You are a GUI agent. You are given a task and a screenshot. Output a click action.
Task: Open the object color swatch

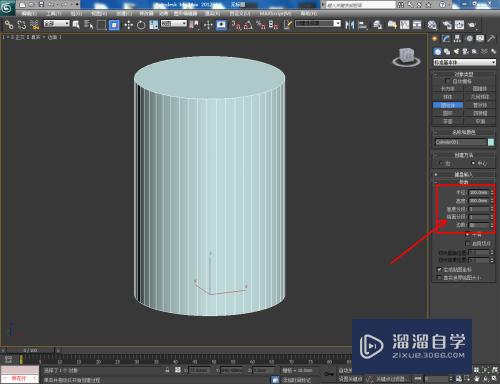pos(491,142)
